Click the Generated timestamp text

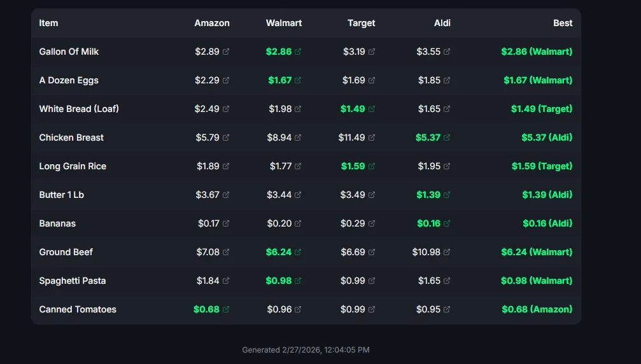(306, 350)
